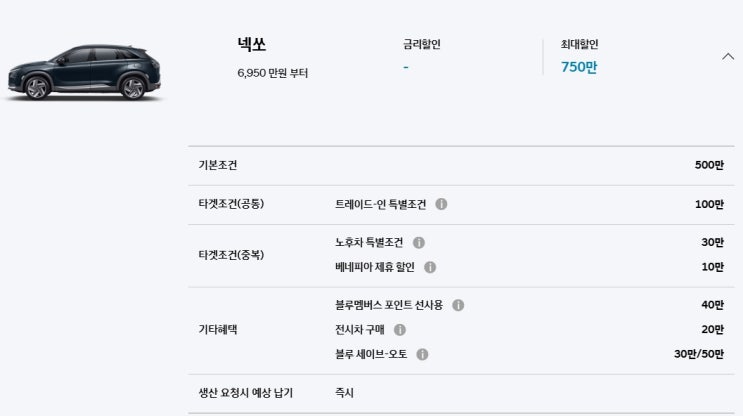
Task: Click the 500만 basic condition amount
Action: pyautogui.click(x=709, y=165)
